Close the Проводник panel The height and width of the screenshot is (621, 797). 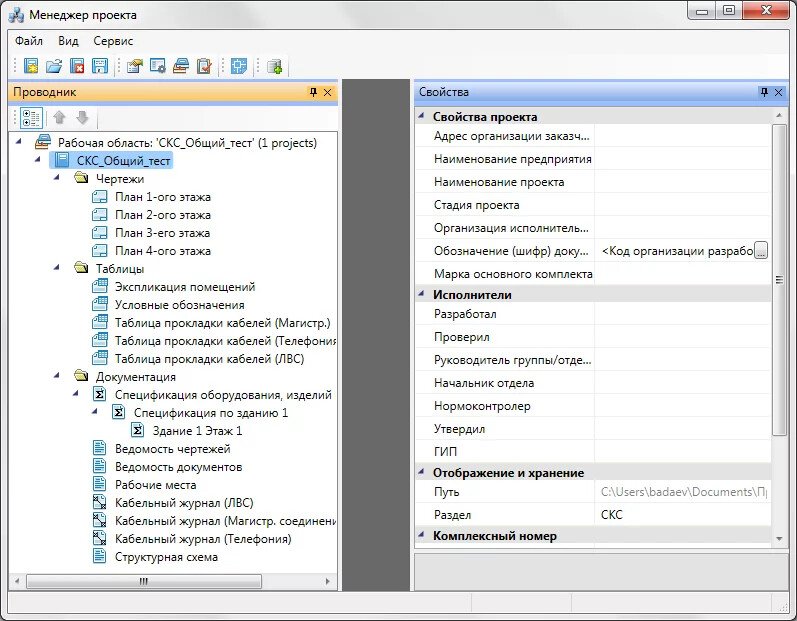pos(328,92)
